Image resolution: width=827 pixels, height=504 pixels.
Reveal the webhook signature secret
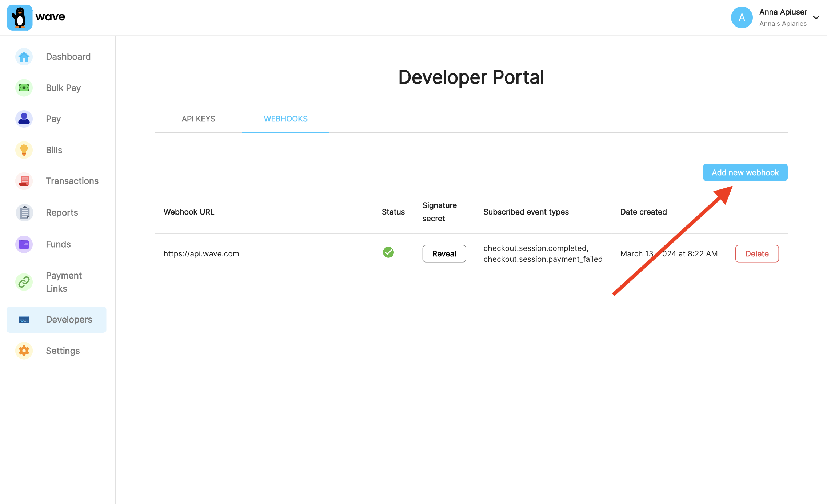[x=444, y=253]
